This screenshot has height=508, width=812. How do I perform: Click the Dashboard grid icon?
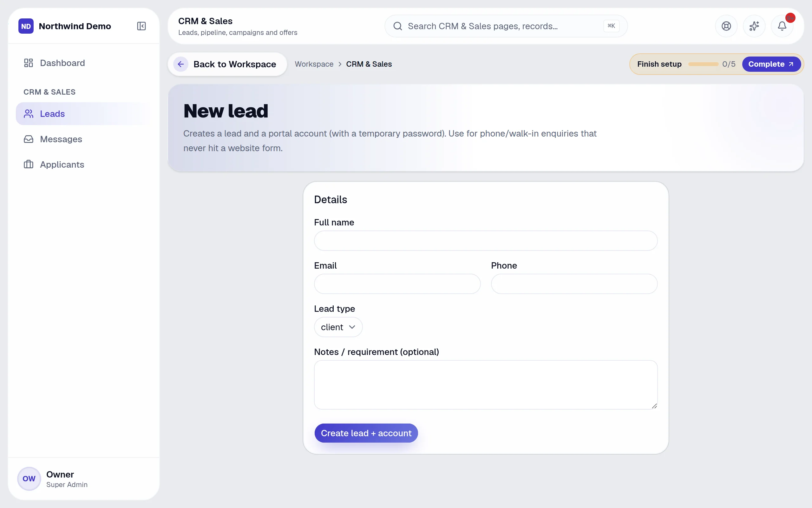[29, 63]
